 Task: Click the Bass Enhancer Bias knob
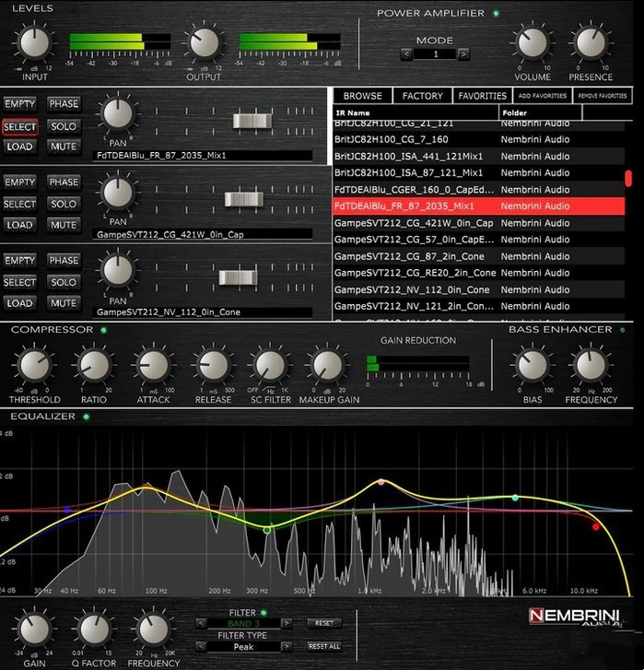click(532, 366)
